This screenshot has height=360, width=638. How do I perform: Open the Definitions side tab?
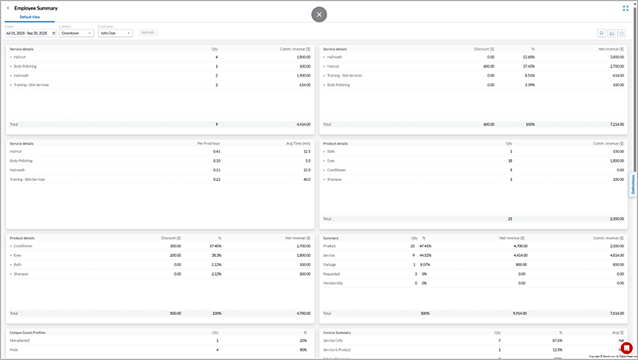coord(633,185)
